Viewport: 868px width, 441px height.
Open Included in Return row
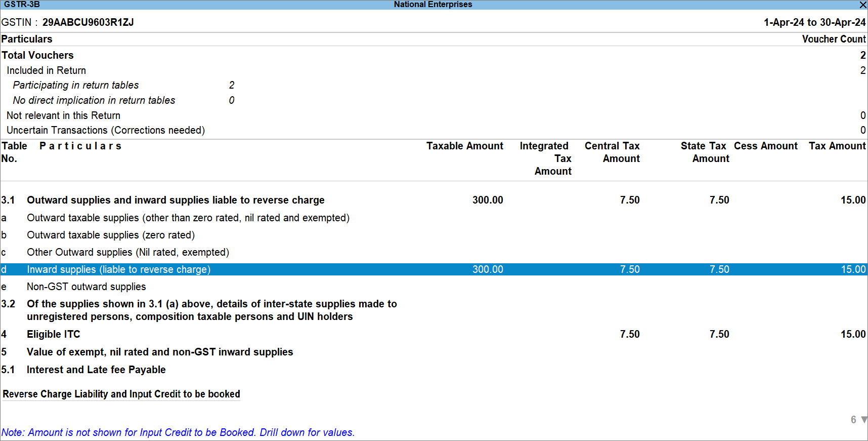46,70
